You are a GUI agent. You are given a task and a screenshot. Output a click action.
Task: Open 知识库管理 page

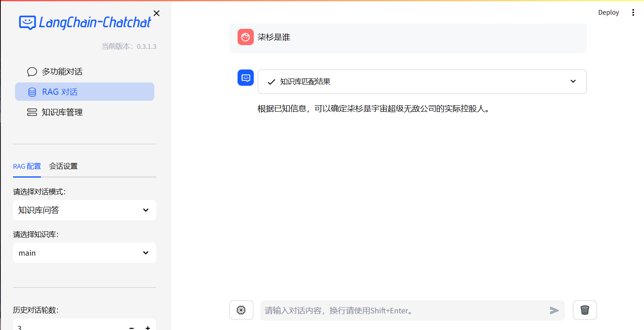84,112
